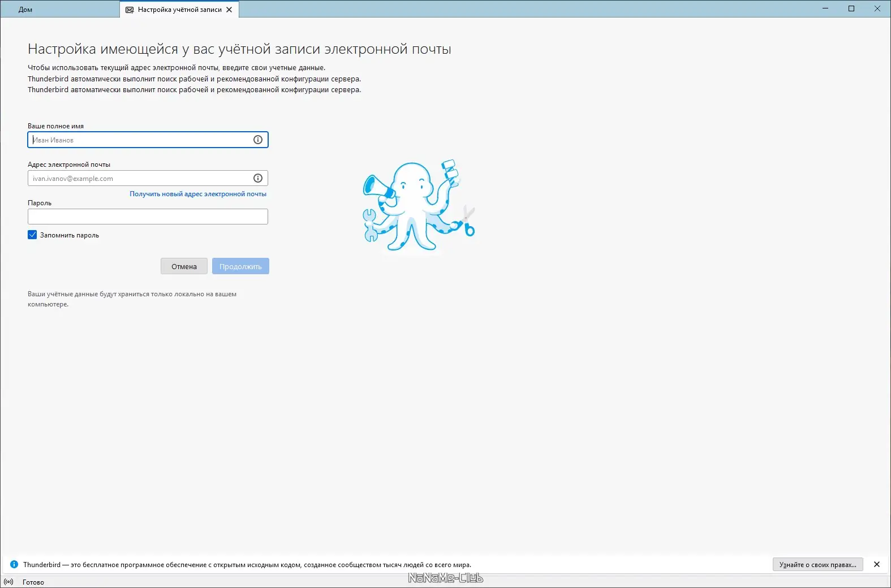Toggle the Запомнить пароль checkbox

coord(32,235)
